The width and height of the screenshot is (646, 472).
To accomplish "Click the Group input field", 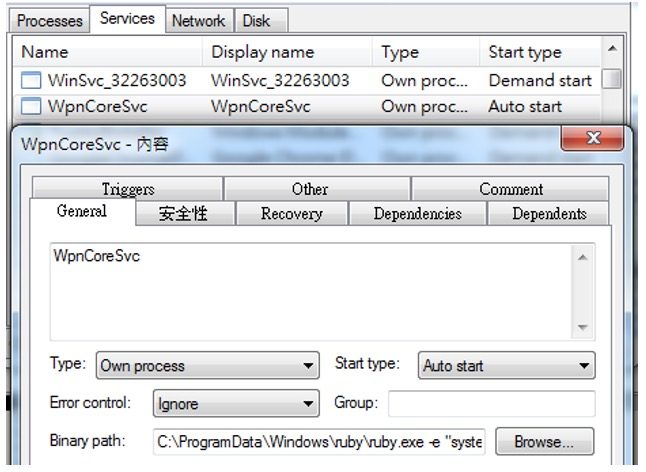I will tap(491, 404).
